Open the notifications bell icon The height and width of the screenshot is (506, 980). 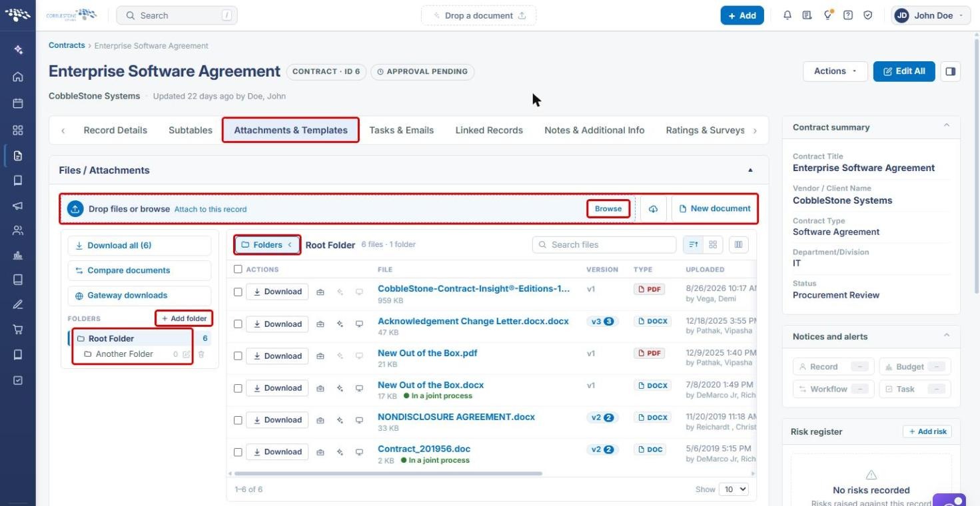point(787,15)
